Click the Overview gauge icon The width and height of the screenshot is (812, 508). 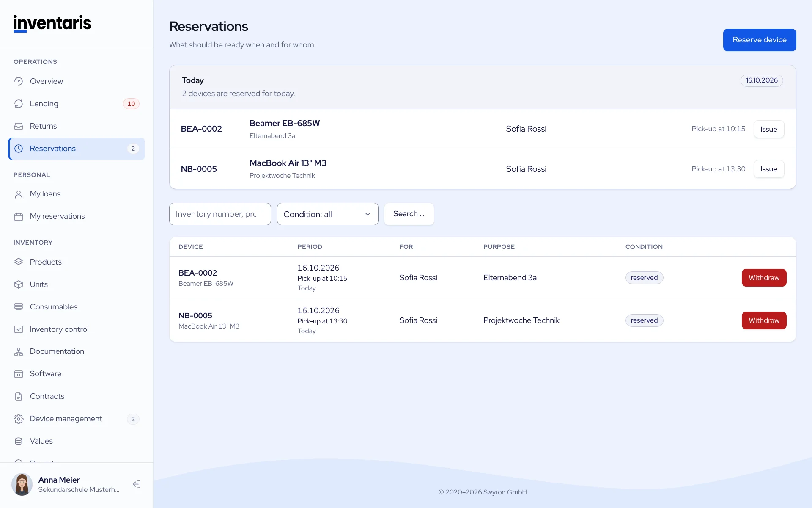tap(19, 81)
